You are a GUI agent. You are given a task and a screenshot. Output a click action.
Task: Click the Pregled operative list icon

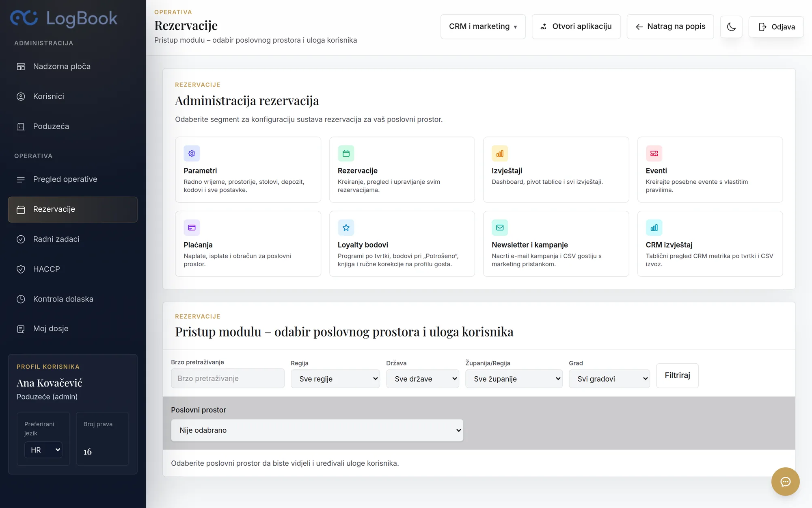(x=21, y=179)
